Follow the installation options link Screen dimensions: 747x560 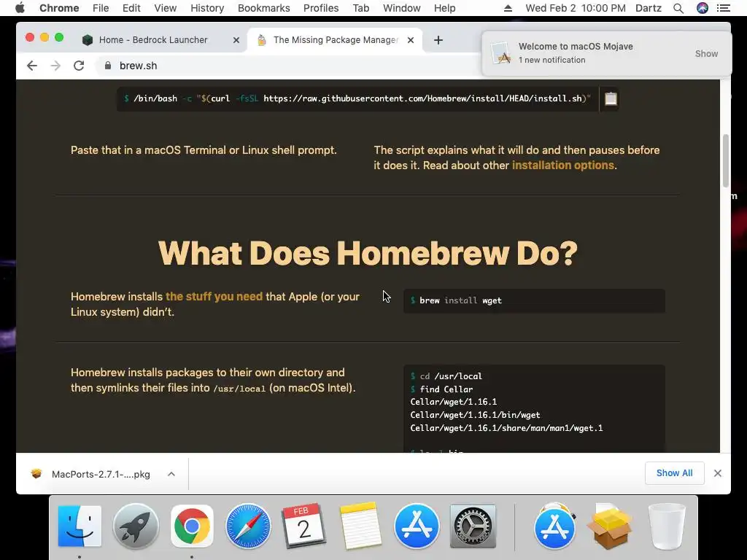point(562,166)
